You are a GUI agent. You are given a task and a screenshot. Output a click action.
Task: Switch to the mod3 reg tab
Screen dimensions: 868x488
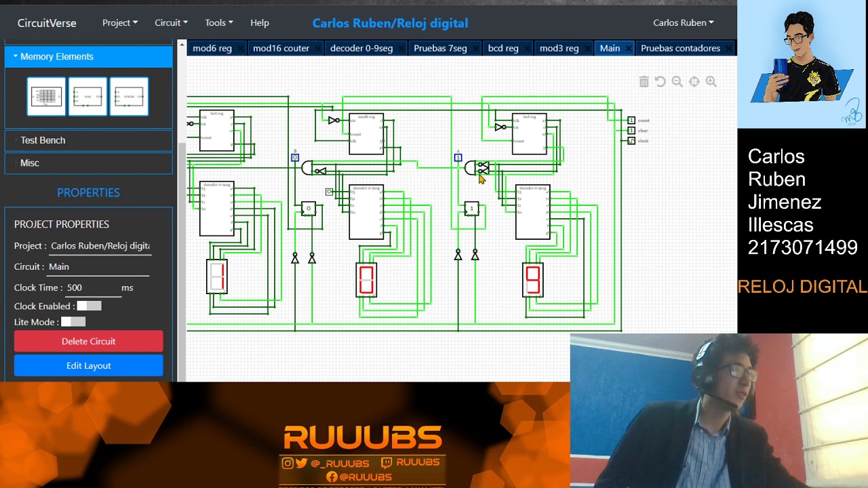[x=559, y=48]
